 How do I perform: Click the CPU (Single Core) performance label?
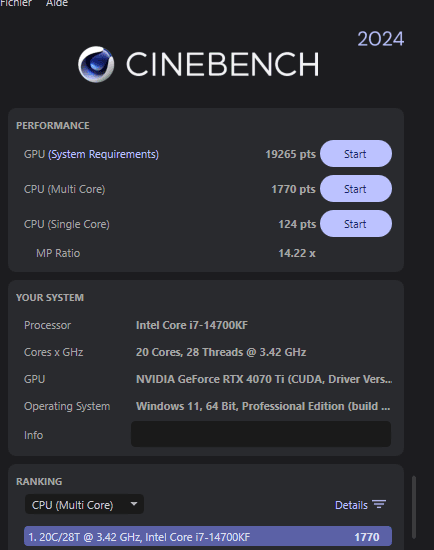(67, 224)
